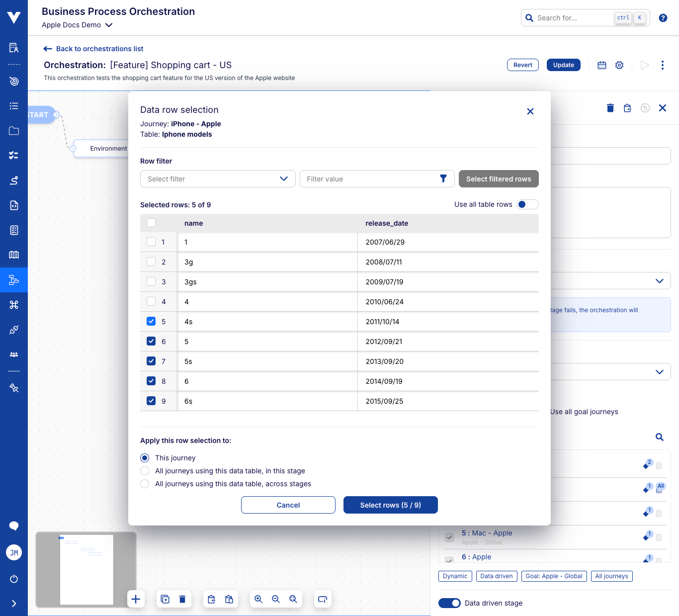Uncheck row 9 labeled 6s

[151, 401]
